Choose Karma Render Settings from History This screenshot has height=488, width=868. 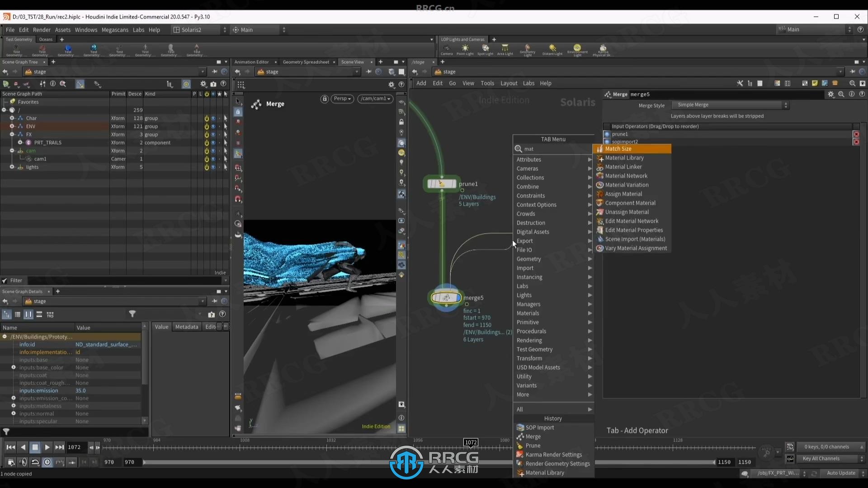[x=553, y=455]
